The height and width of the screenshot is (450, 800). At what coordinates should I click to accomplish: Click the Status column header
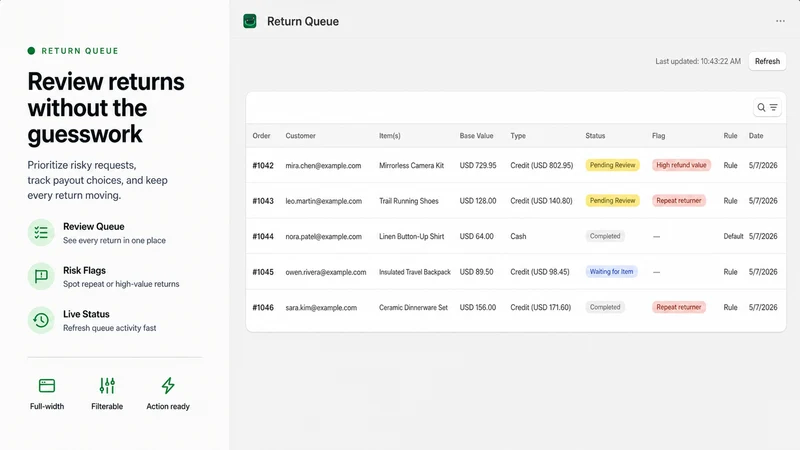[595, 136]
